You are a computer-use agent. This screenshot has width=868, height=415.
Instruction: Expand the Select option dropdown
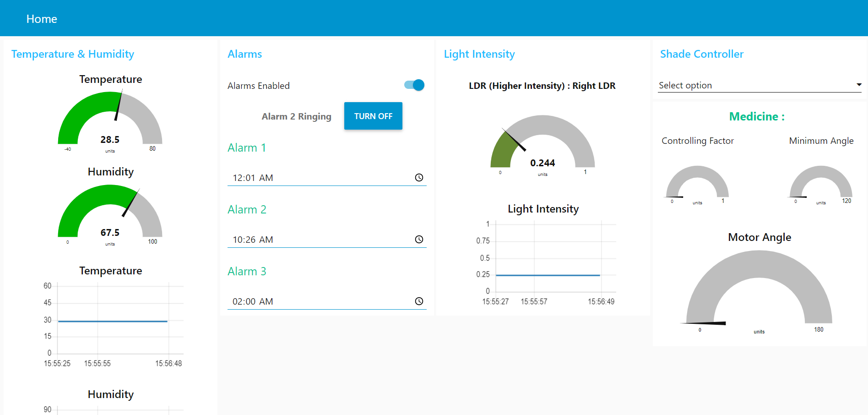coord(759,85)
